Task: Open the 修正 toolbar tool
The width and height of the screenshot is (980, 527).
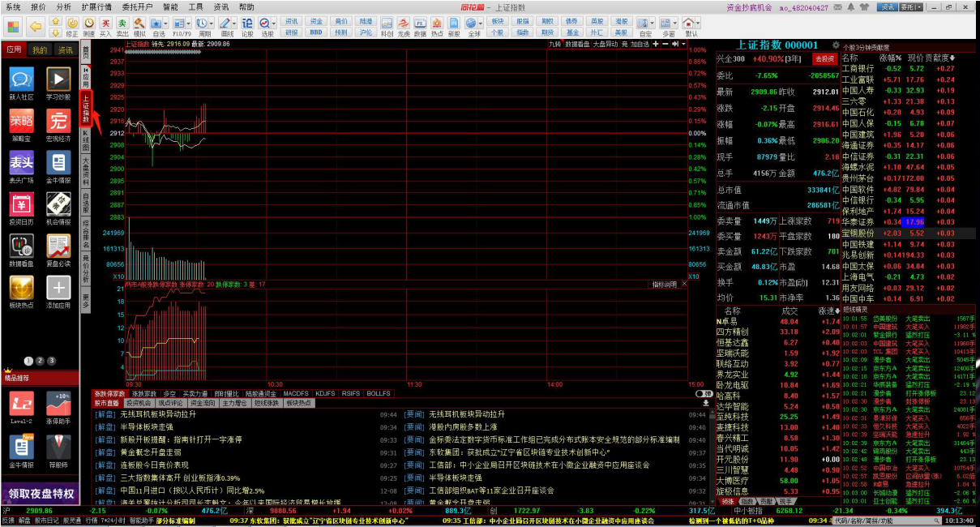Action: pyautogui.click(x=71, y=27)
